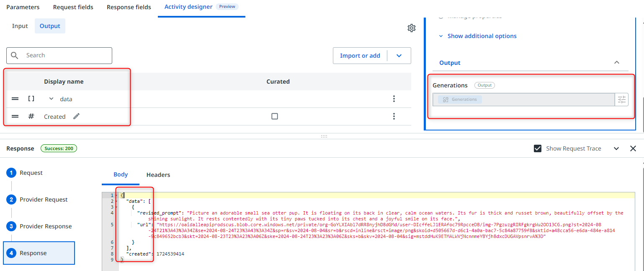
Task: Close the Response panel with X
Action: pyautogui.click(x=633, y=148)
